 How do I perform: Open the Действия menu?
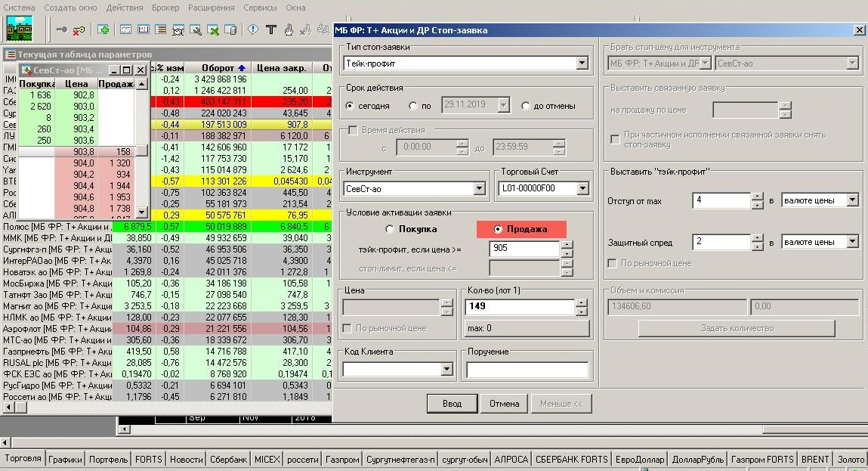coord(125,8)
